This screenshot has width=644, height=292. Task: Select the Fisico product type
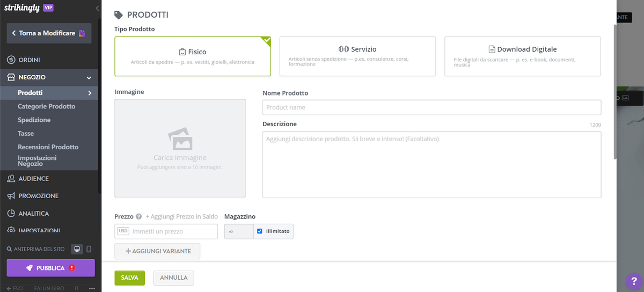[193, 56]
